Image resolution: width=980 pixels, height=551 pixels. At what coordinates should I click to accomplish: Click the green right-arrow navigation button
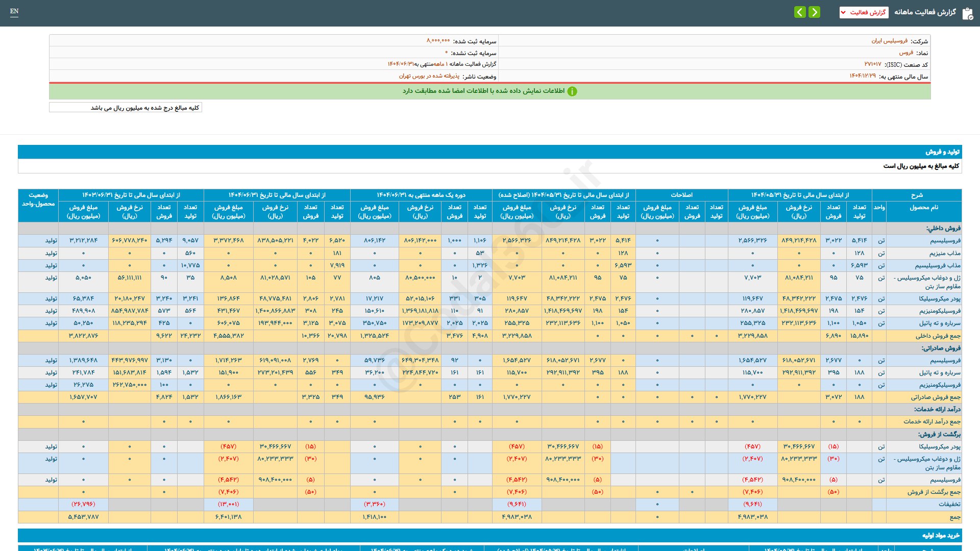[x=815, y=12]
